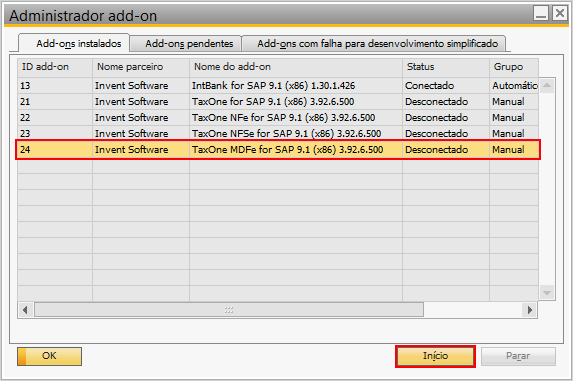Click the horizontal scrollbar right arrow
The image size is (573, 381).
click(530, 310)
